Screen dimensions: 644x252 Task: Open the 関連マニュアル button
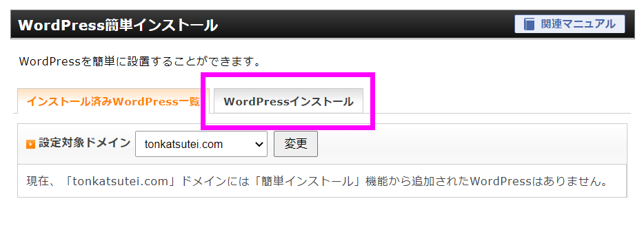tap(570, 24)
